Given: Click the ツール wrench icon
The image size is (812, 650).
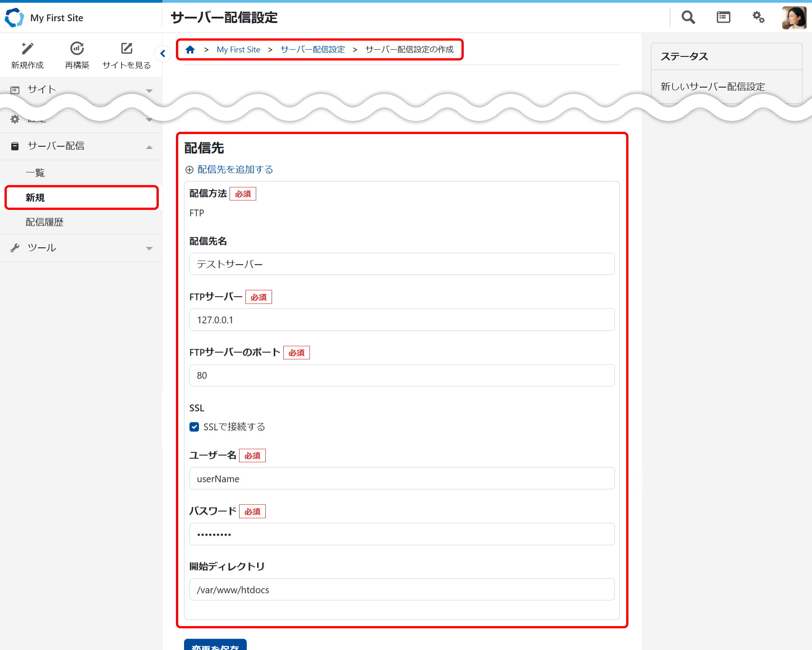Looking at the screenshot, I should [15, 247].
